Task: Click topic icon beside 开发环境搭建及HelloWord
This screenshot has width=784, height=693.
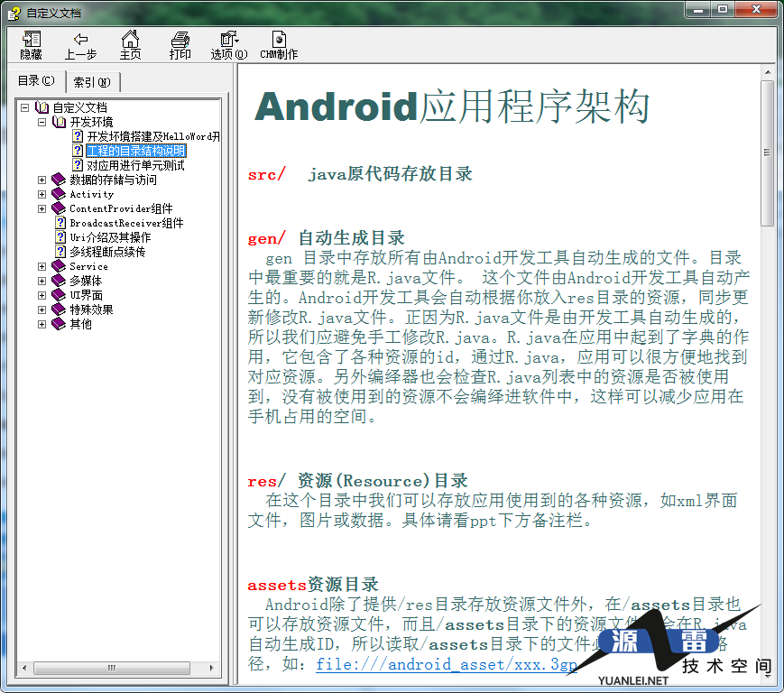Action: pyautogui.click(x=78, y=136)
